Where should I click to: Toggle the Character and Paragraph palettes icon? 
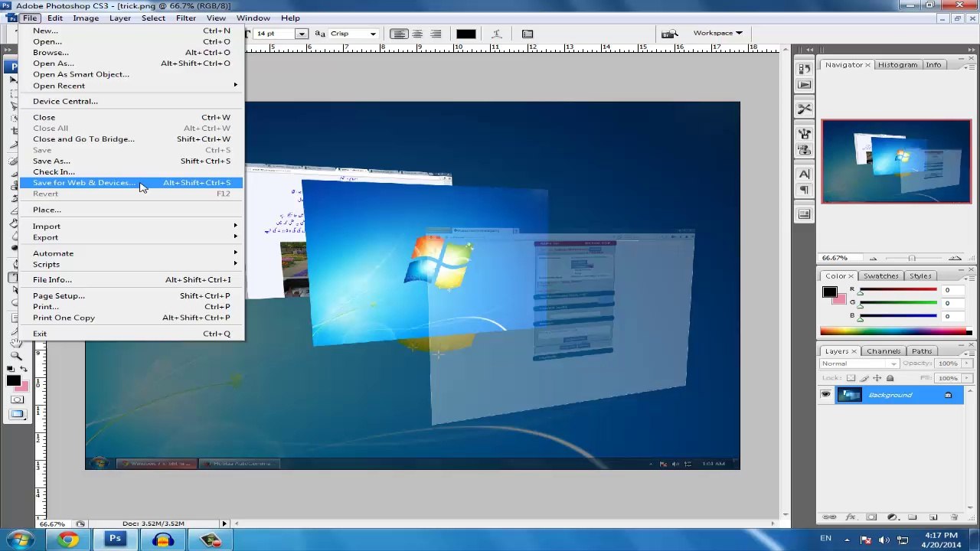(528, 34)
